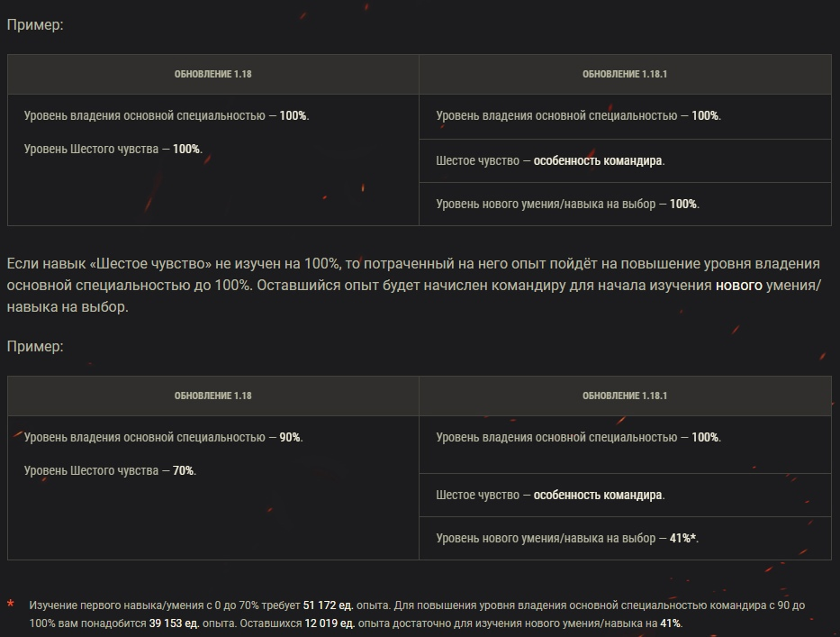Select 'ОБНОВЛЕНИЕ 1.18.1' header in the first table
This screenshot has height=637, width=840.
(625, 75)
